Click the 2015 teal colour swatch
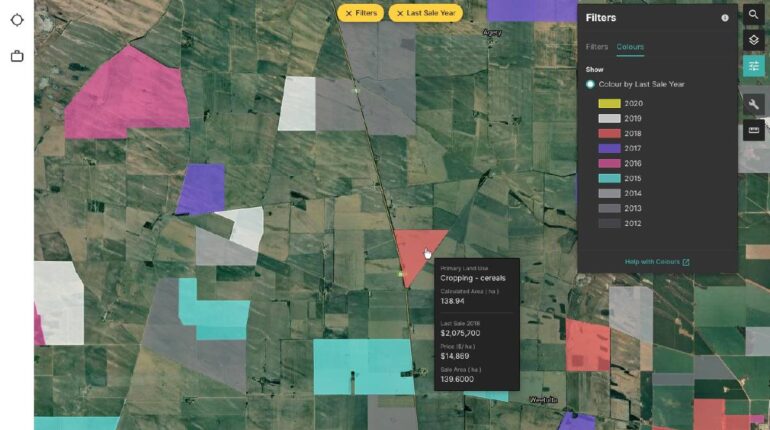 click(x=608, y=178)
